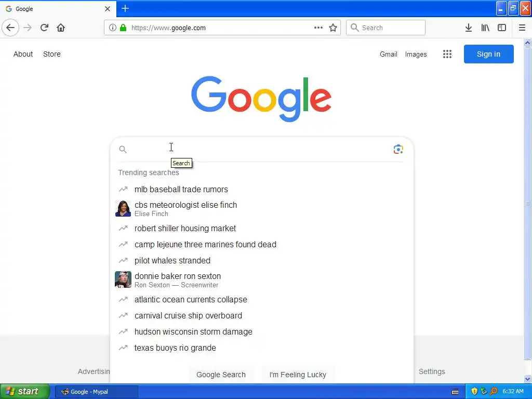Search by image using camera lens icon
The width and height of the screenshot is (532, 399).
tap(398, 149)
